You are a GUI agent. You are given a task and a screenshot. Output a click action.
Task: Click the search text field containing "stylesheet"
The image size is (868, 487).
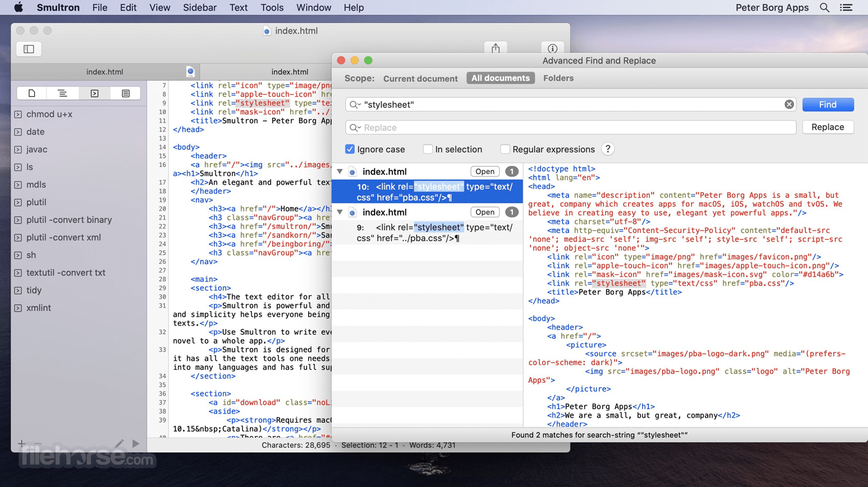(x=570, y=105)
